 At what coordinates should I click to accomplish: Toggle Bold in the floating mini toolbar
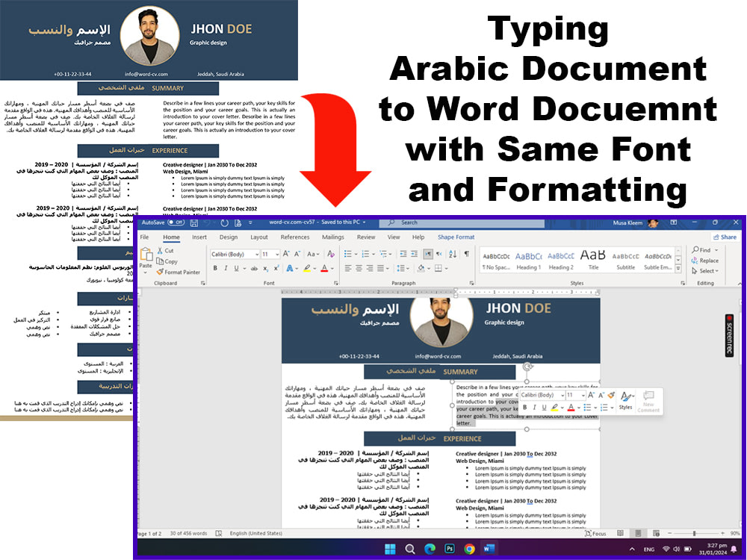tap(524, 408)
